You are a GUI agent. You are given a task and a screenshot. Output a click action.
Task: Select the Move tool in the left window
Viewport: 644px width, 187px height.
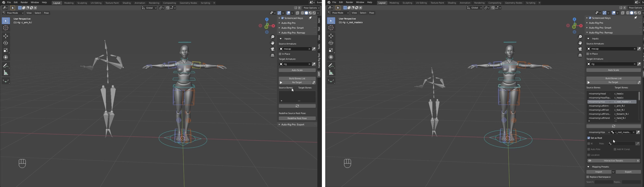(x=6, y=36)
